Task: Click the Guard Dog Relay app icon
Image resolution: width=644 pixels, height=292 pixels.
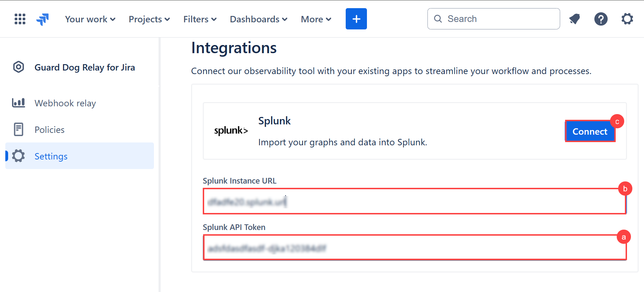Action: coord(18,67)
